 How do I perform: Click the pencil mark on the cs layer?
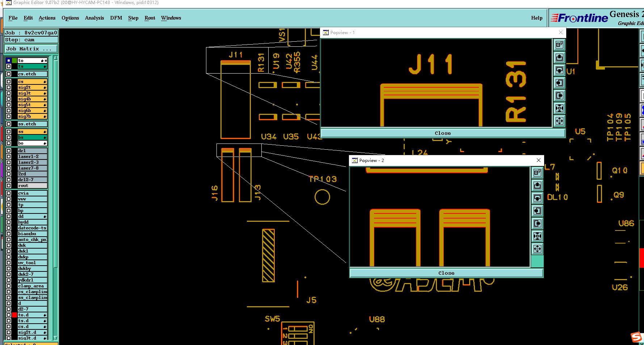pos(45,82)
